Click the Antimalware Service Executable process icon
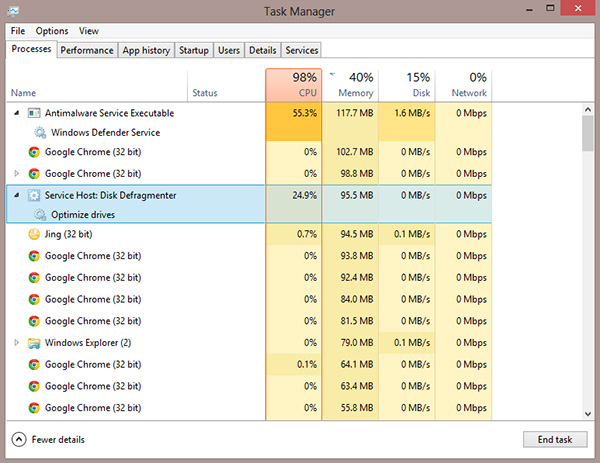Screen dimensions: 600x463 click(34, 113)
